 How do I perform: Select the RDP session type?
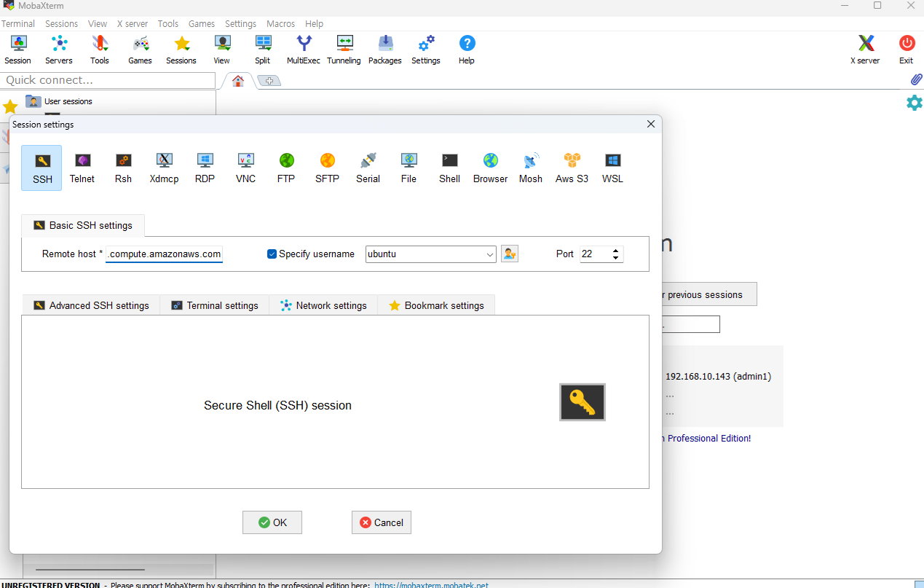205,168
